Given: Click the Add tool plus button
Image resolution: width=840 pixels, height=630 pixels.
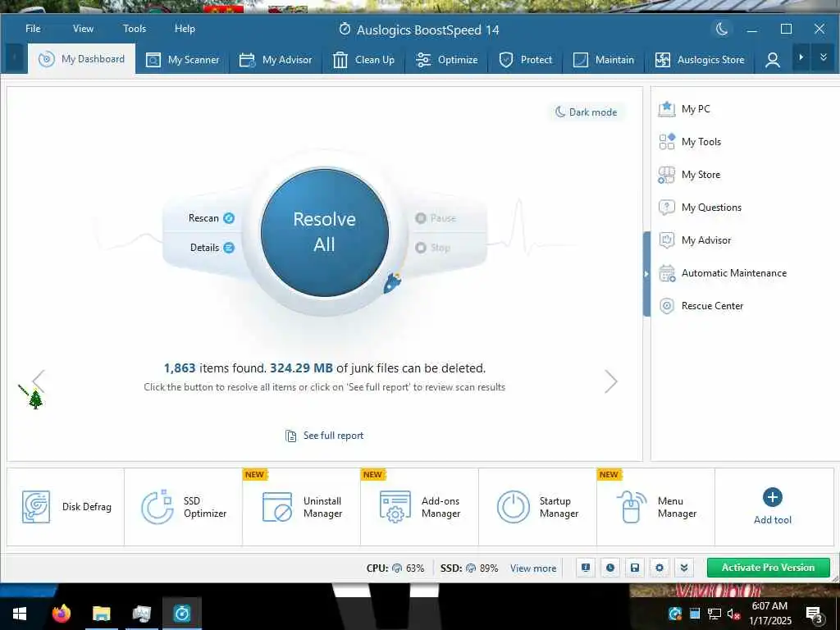Looking at the screenshot, I should tap(773, 498).
